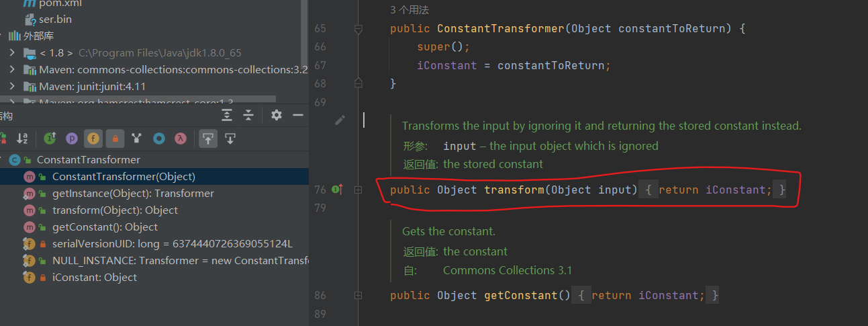This screenshot has width=868, height=326.
Task: Show inherited members in Structure panel
Action: click(x=50, y=138)
